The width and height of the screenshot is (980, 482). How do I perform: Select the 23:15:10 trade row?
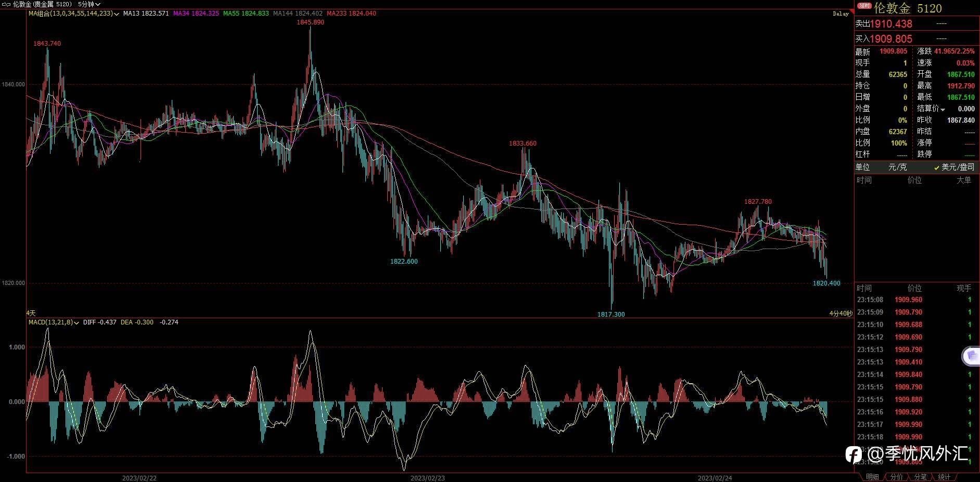917,325
